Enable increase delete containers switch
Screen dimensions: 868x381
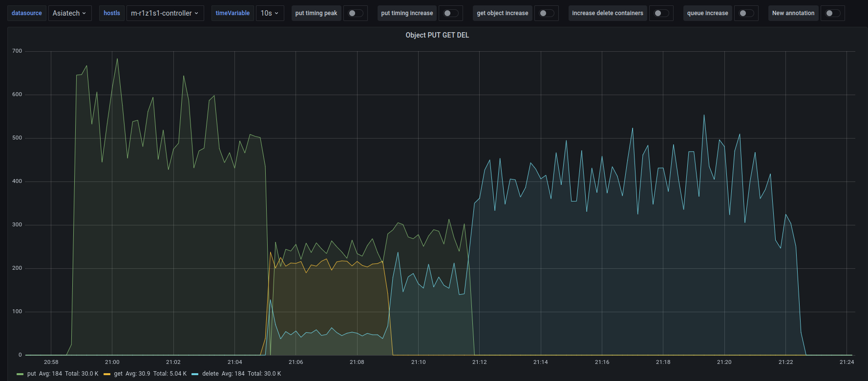pos(661,13)
